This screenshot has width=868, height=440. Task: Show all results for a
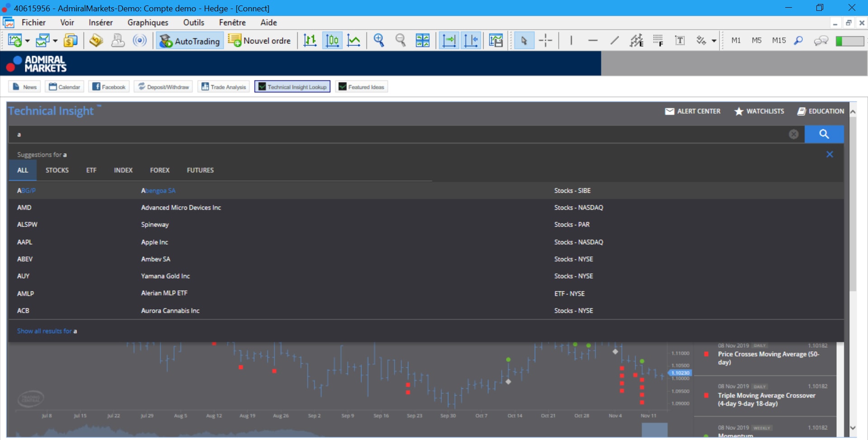(x=47, y=331)
